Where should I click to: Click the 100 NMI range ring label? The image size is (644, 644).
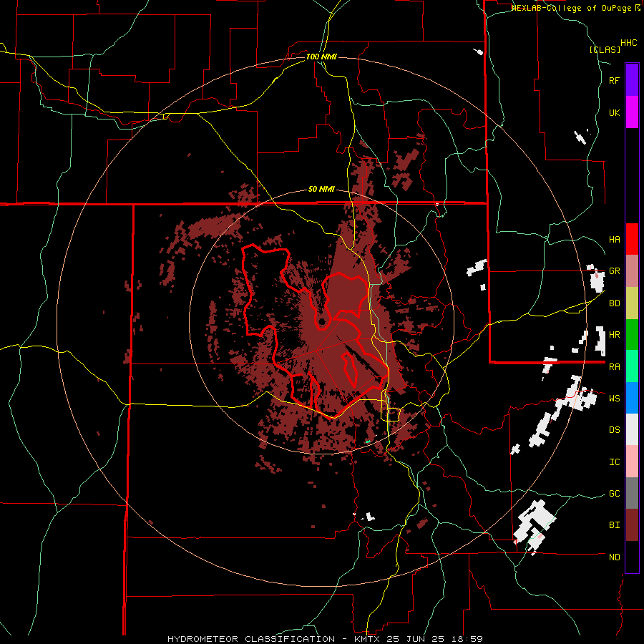click(321, 57)
